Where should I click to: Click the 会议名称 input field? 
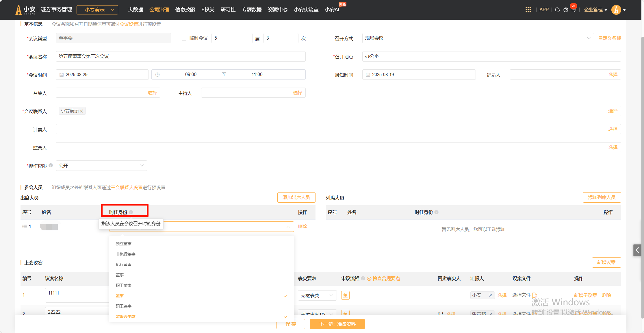(x=181, y=56)
